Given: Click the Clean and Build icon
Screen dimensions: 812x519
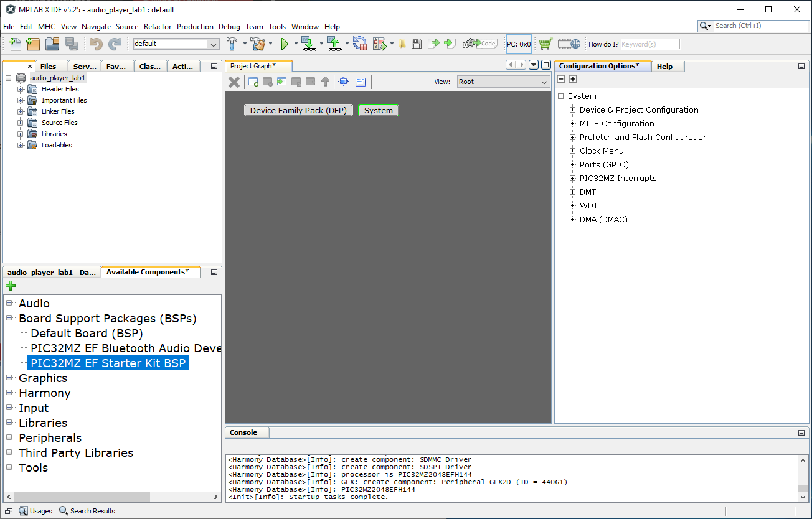Looking at the screenshot, I should pos(258,44).
